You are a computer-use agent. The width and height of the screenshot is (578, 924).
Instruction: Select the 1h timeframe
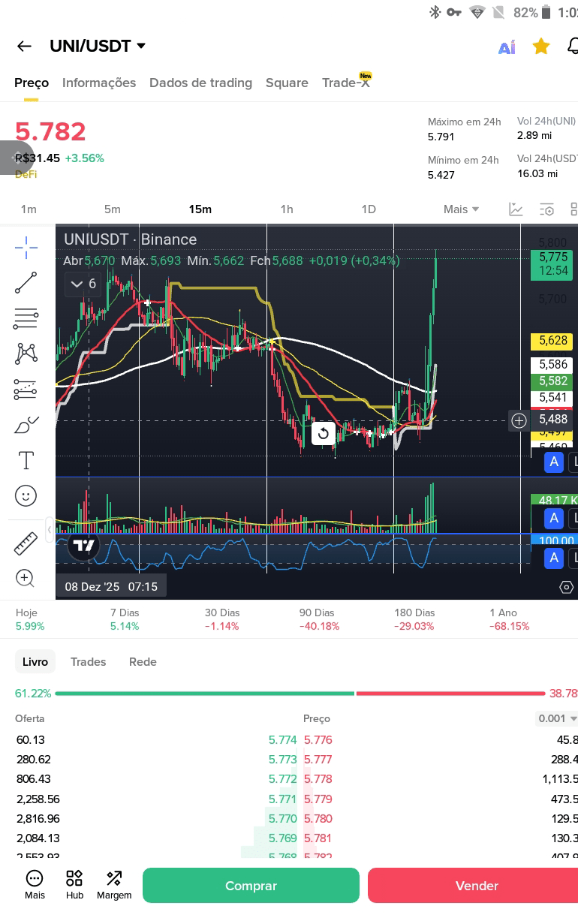(287, 209)
